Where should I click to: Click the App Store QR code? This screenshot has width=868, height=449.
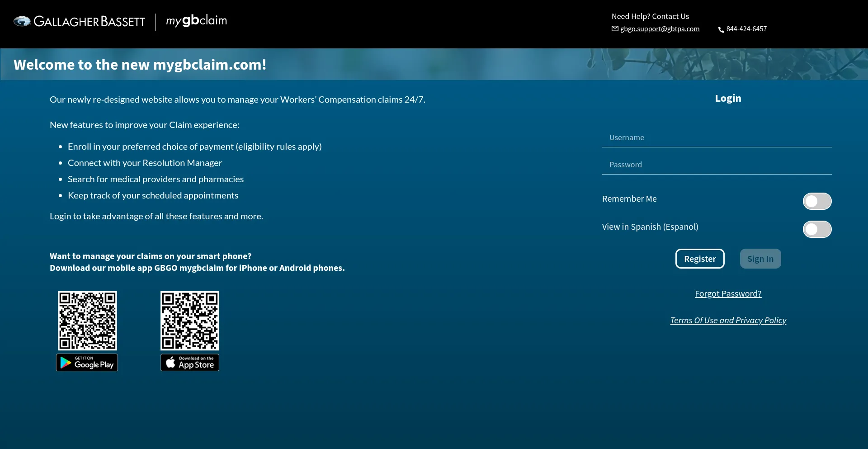pos(190,321)
